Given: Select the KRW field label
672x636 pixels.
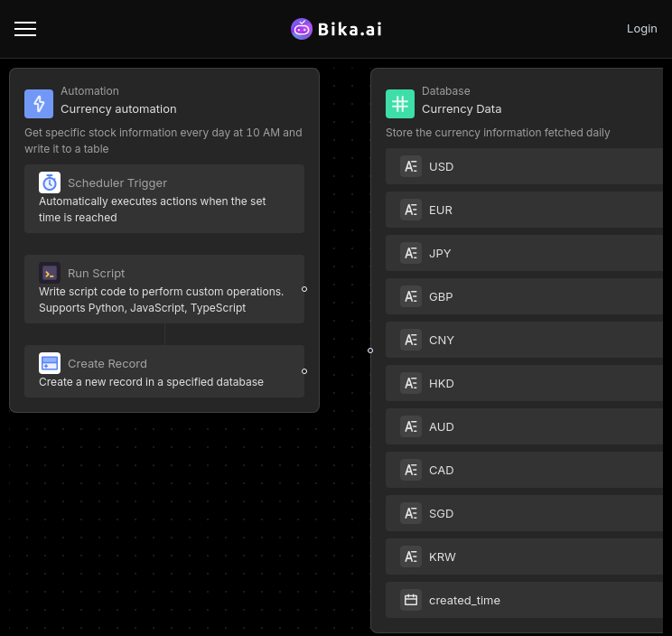Looking at the screenshot, I should click(x=443, y=556).
